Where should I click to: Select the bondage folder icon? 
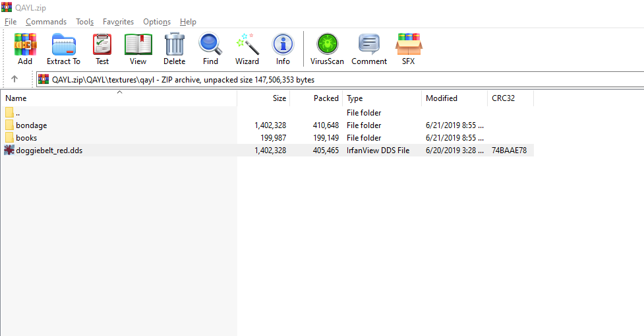(9, 125)
